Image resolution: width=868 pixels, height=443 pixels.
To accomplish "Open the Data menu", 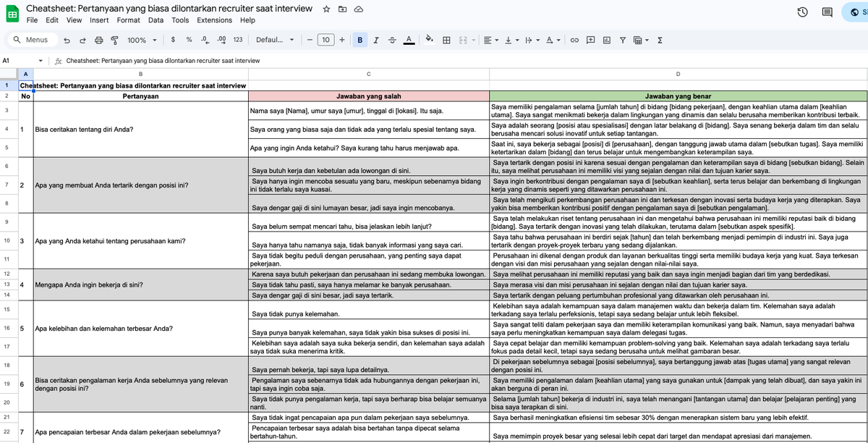I will [x=156, y=20].
